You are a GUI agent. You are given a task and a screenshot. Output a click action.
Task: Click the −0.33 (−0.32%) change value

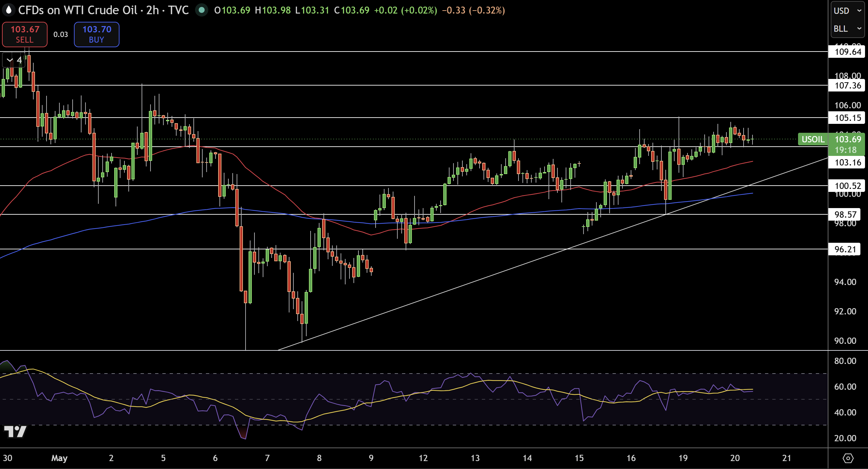[473, 10]
